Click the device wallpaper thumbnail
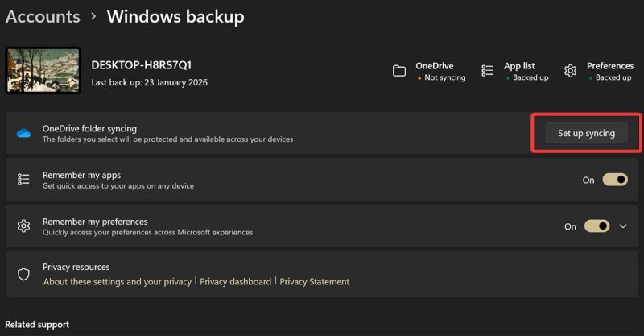 43,71
